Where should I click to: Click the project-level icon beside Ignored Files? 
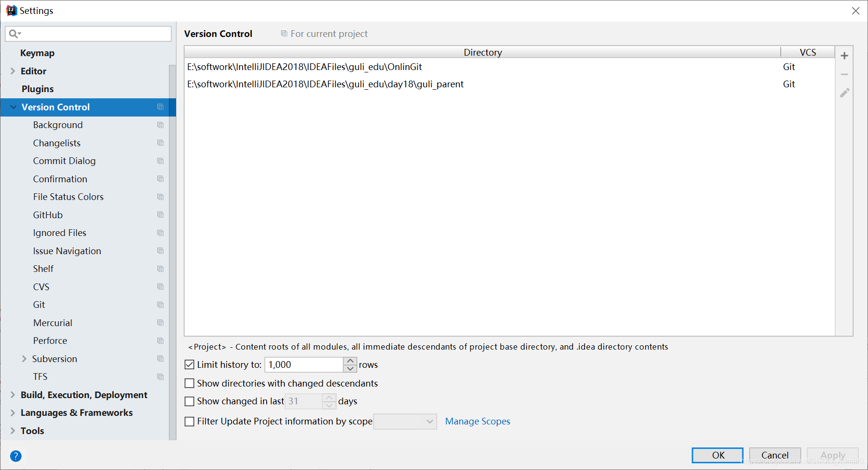coord(161,233)
